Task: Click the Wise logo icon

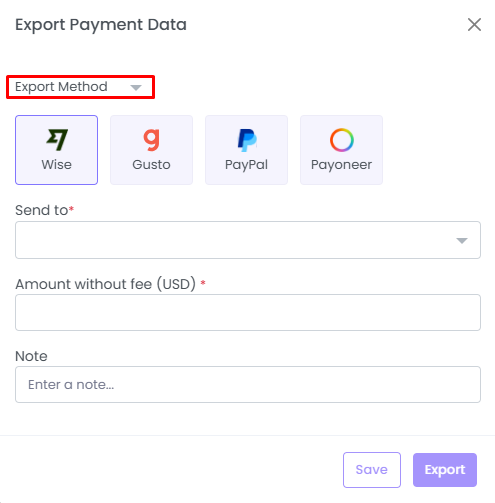Action: click(57, 140)
